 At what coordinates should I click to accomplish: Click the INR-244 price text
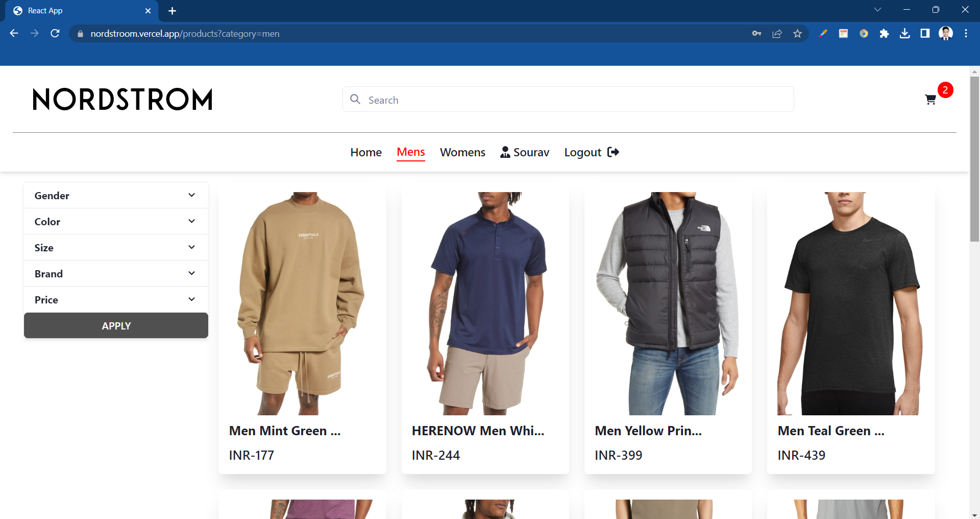[436, 455]
